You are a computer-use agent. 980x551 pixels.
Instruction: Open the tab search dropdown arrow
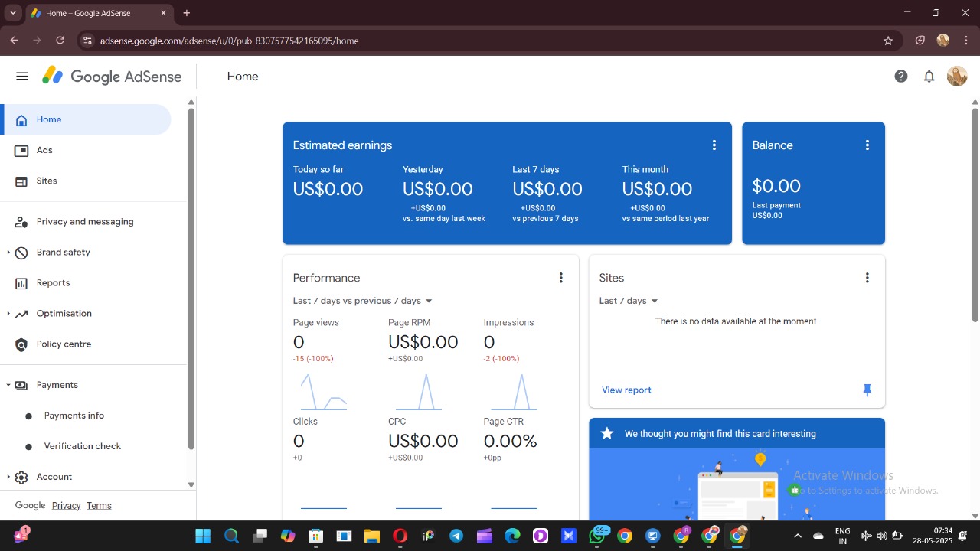point(13,13)
